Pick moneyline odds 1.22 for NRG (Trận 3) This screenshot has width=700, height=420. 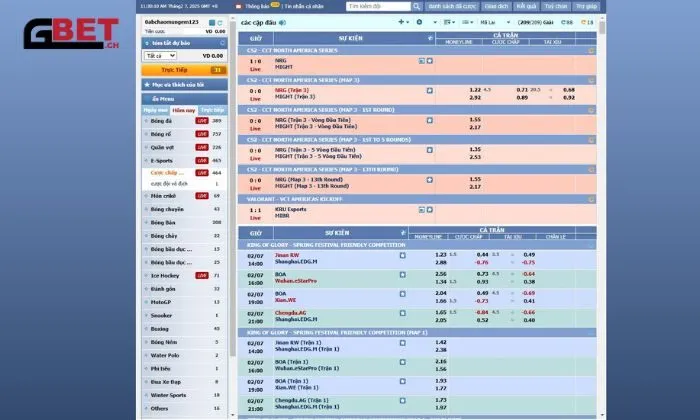475,90
